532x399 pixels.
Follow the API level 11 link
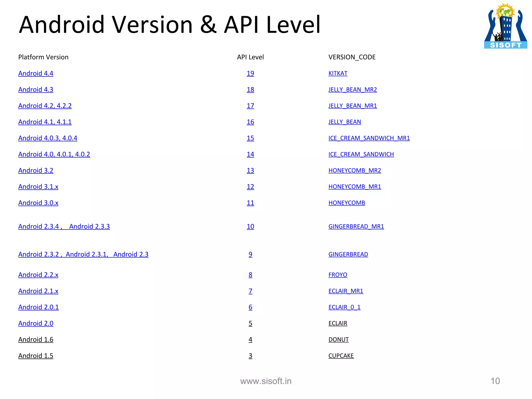click(250, 203)
